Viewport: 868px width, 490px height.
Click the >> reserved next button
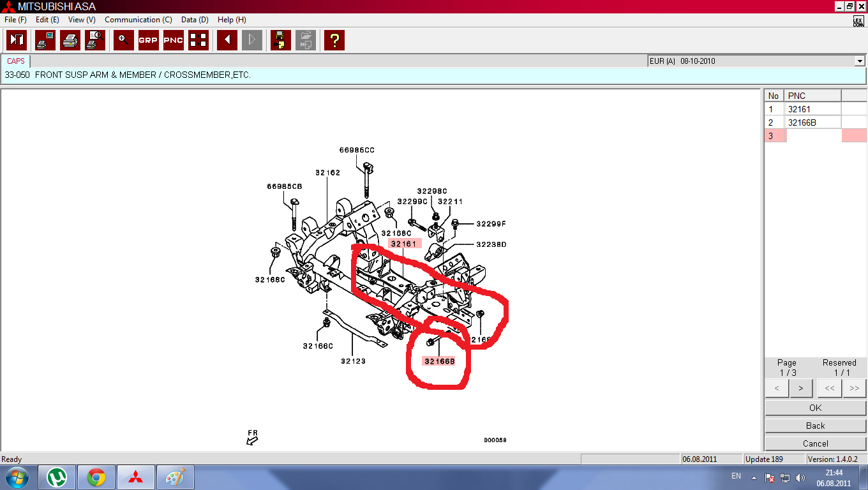[854, 388]
